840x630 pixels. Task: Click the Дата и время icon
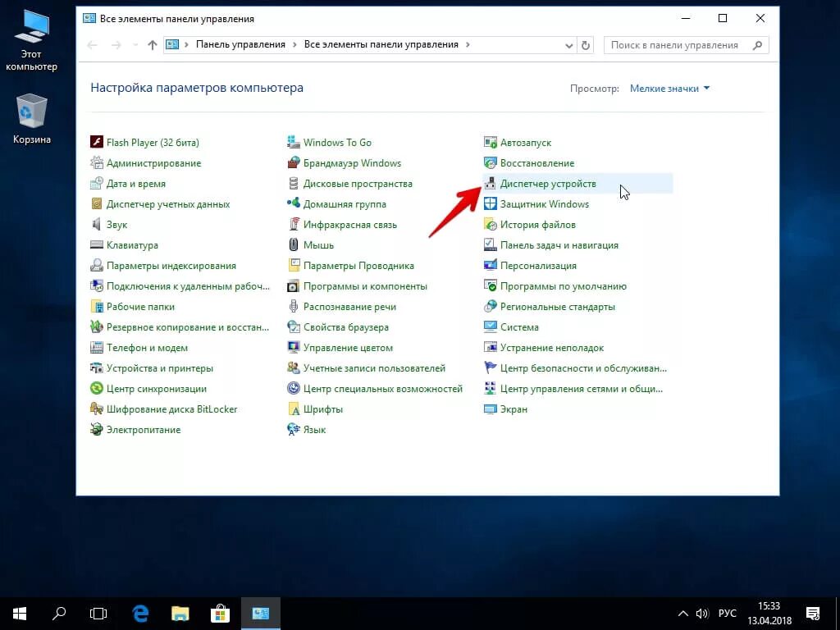(97, 183)
